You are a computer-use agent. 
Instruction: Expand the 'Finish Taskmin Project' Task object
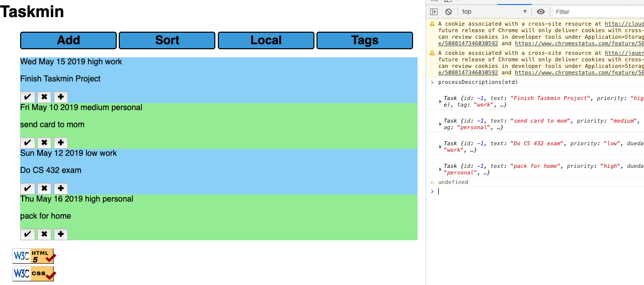coord(440,102)
